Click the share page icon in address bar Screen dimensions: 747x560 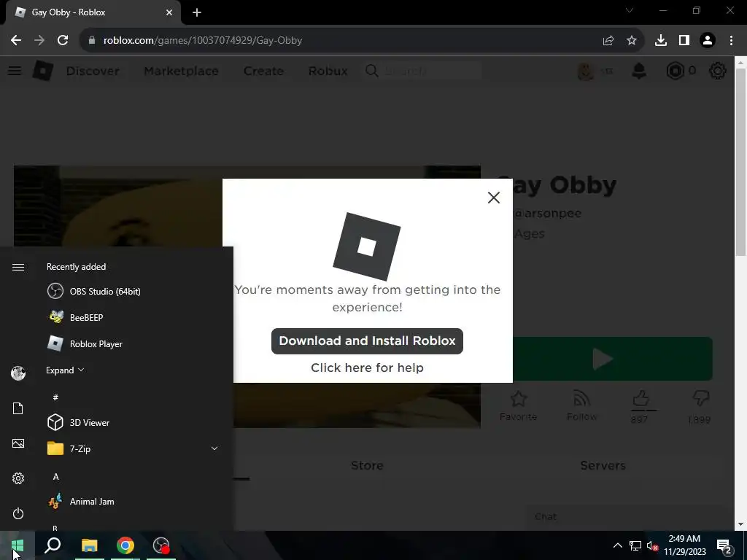[608, 41]
